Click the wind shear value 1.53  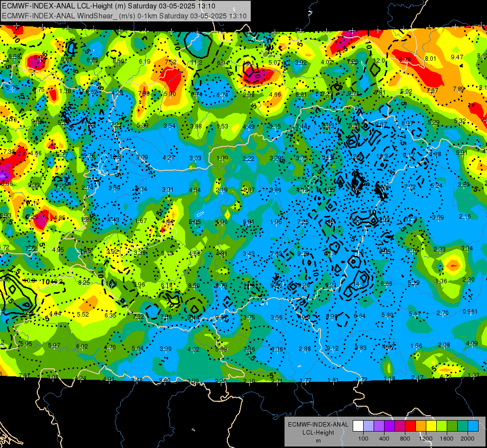222,126
